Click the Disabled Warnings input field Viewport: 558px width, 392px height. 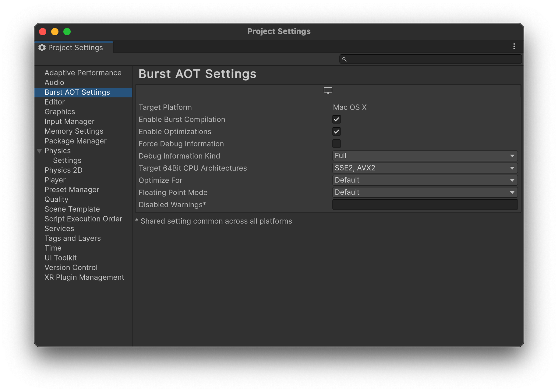pos(425,205)
